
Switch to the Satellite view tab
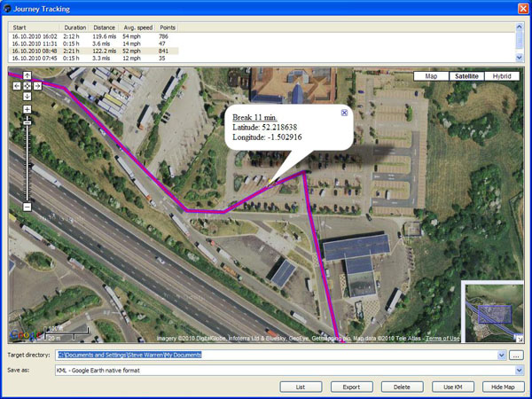pyautogui.click(x=466, y=76)
